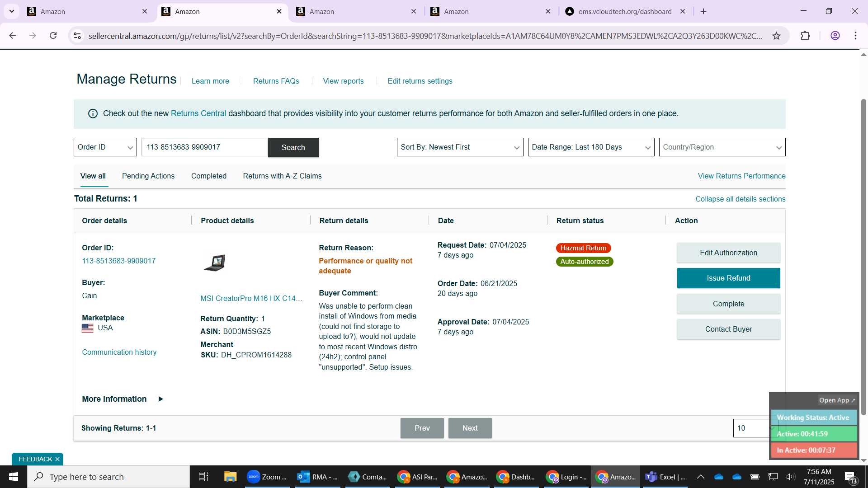This screenshot has height=488, width=868.
Task: Click the Issue Refund button
Action: (x=728, y=278)
